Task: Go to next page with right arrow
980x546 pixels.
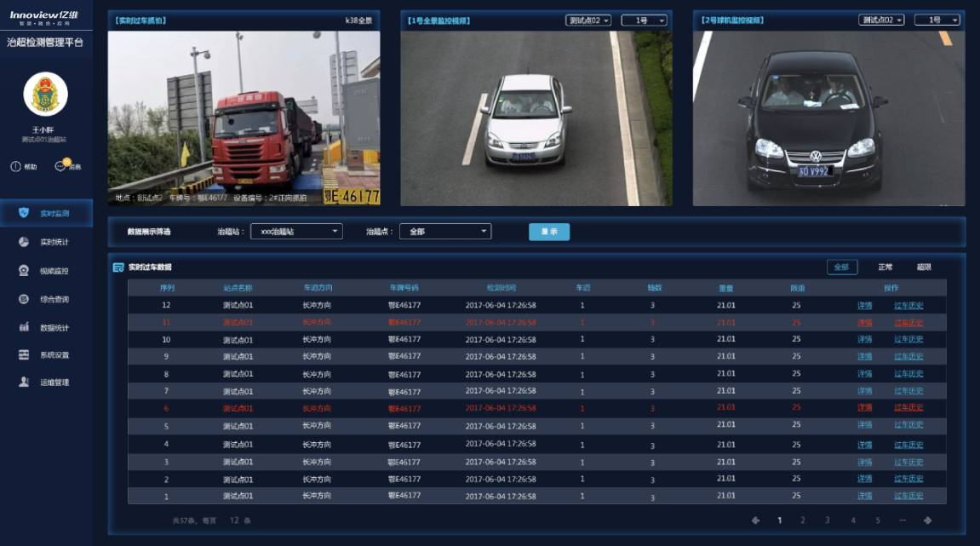Action: (927, 520)
